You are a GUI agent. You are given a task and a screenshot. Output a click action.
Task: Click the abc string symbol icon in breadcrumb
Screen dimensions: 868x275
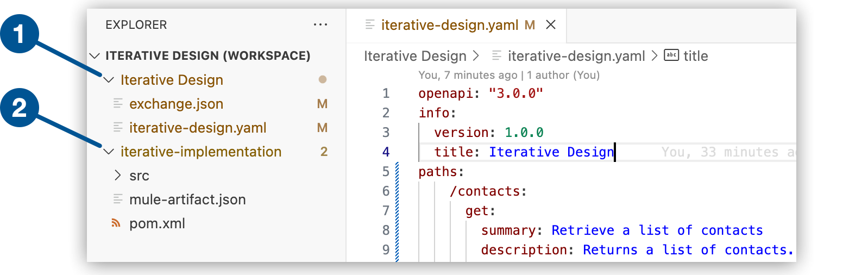[x=671, y=55]
